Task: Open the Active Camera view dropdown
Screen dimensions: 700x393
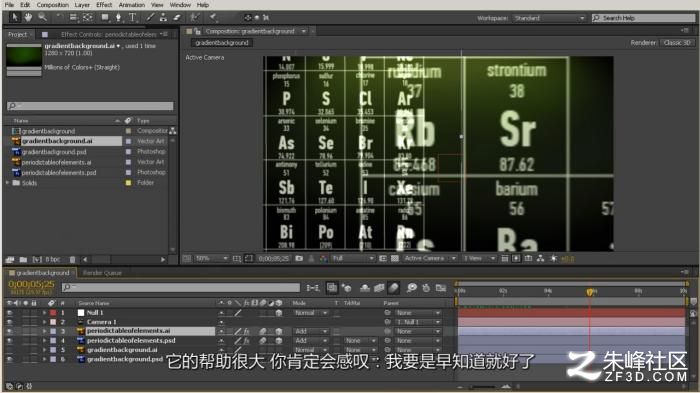Action: [x=429, y=259]
